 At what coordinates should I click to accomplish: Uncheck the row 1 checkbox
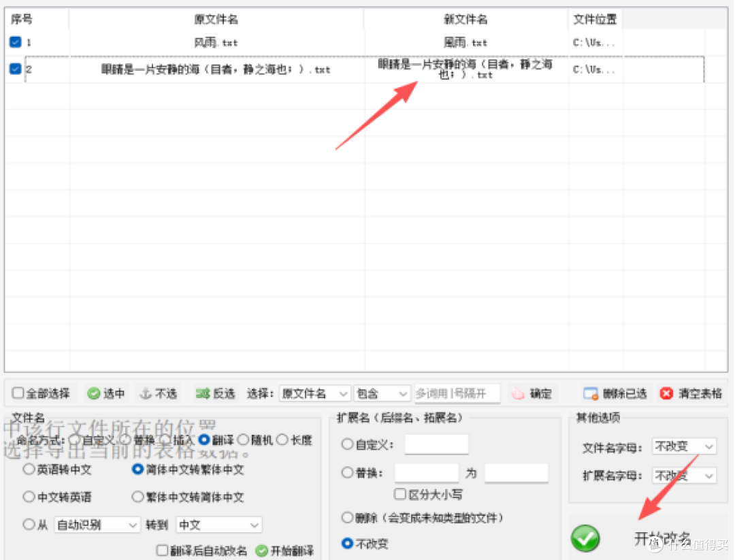[x=16, y=42]
